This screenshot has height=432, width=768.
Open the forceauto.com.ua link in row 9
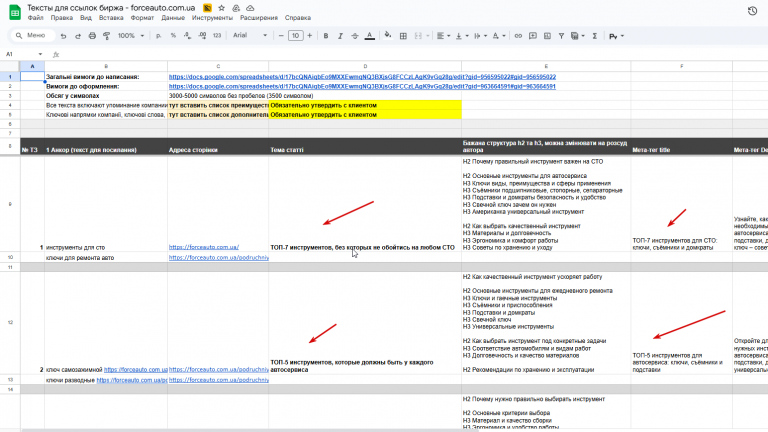tap(204, 247)
